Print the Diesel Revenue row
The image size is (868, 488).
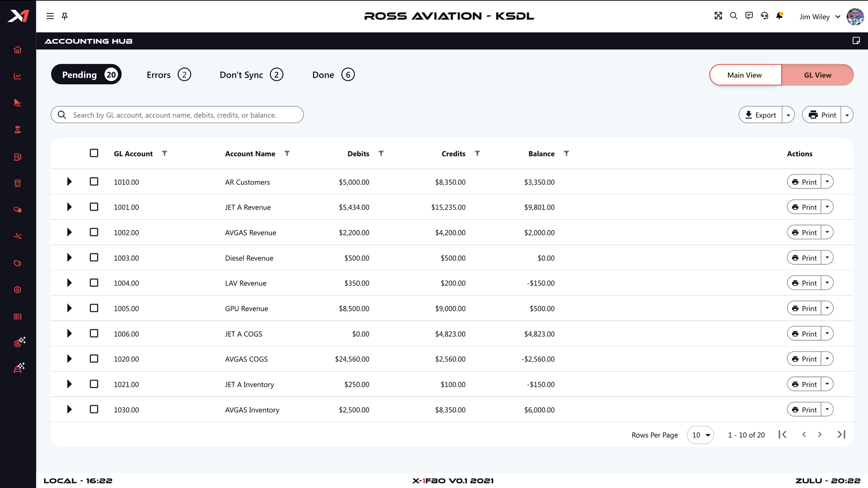pyautogui.click(x=804, y=258)
